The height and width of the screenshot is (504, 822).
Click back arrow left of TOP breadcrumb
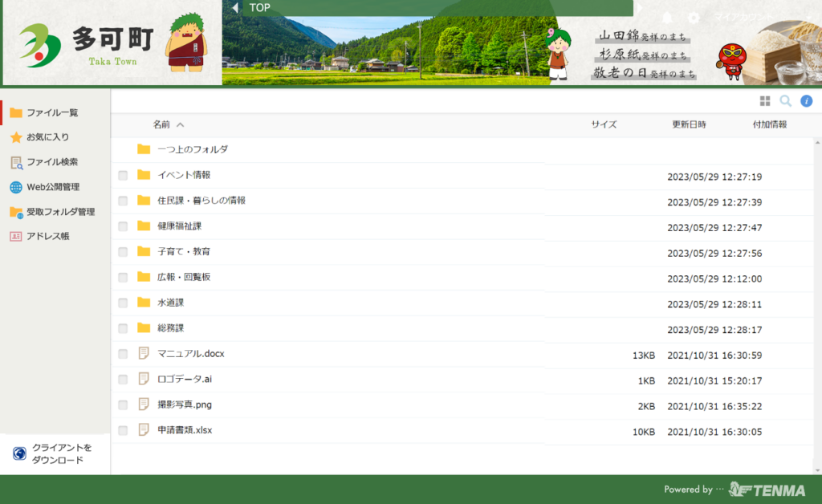point(235,8)
